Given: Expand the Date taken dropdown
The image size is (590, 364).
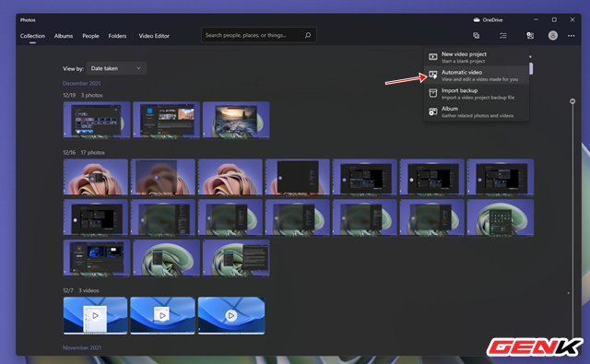Looking at the screenshot, I should (x=116, y=68).
